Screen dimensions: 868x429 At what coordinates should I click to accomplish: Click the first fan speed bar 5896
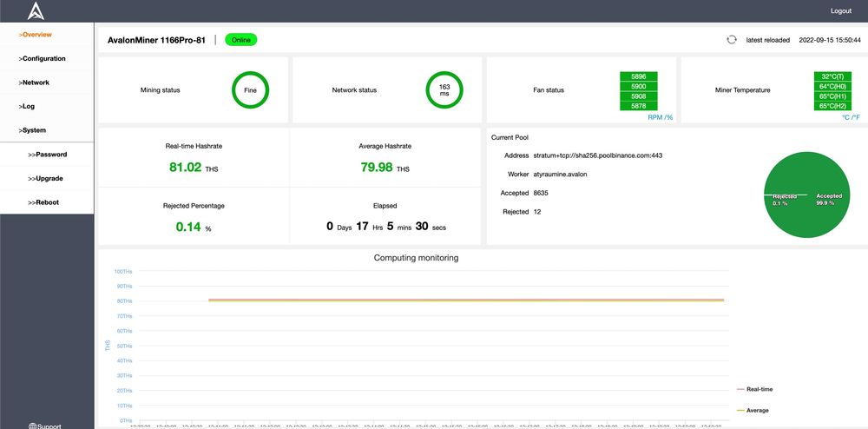pos(638,76)
